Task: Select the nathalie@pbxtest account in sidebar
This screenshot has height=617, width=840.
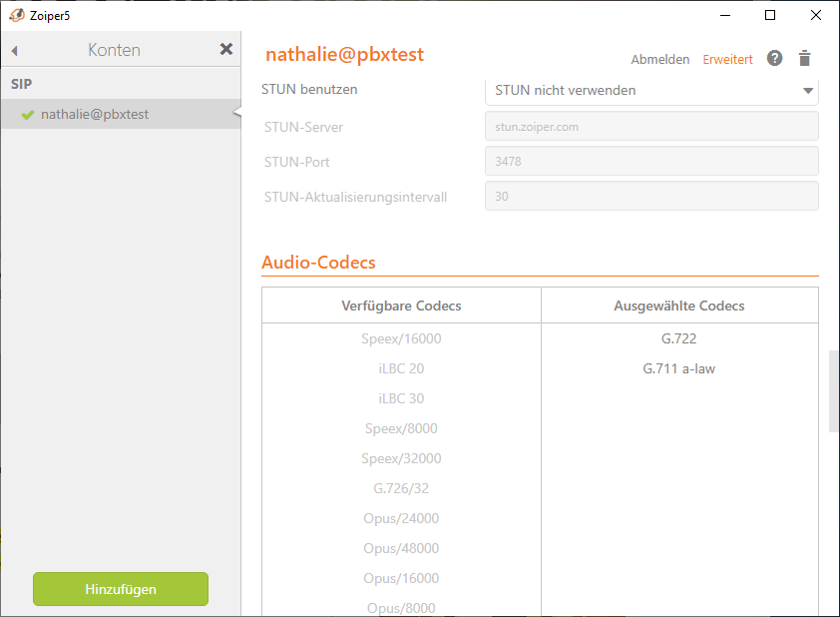Action: (x=95, y=115)
